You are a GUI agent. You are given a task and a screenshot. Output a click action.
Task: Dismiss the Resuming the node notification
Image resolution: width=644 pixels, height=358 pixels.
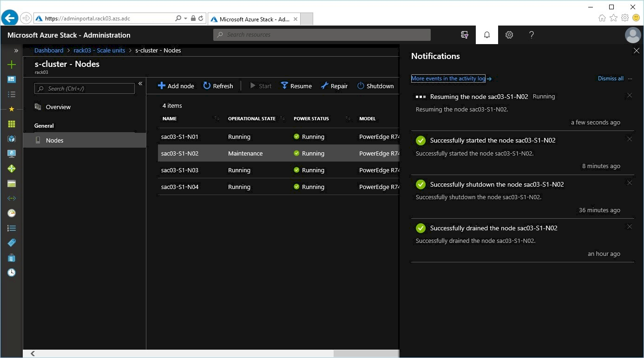coord(630,96)
